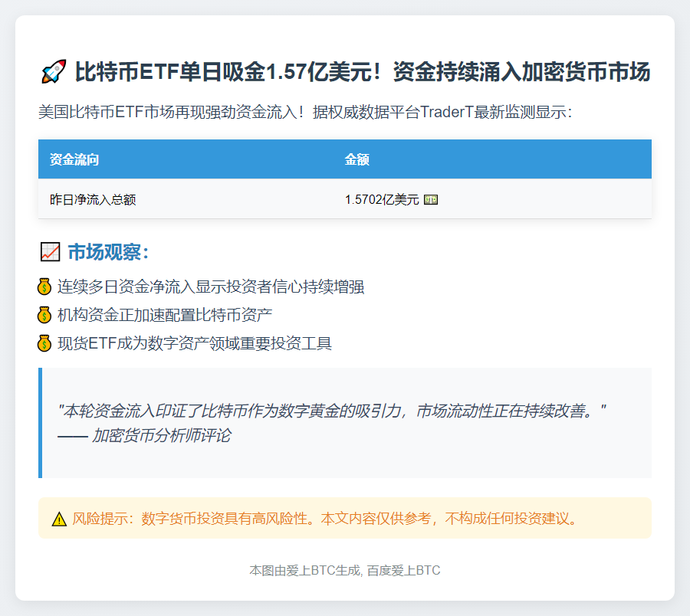The image size is (690, 616).
Task: Click the money bag icon before 现货ETF
Action: 44,343
